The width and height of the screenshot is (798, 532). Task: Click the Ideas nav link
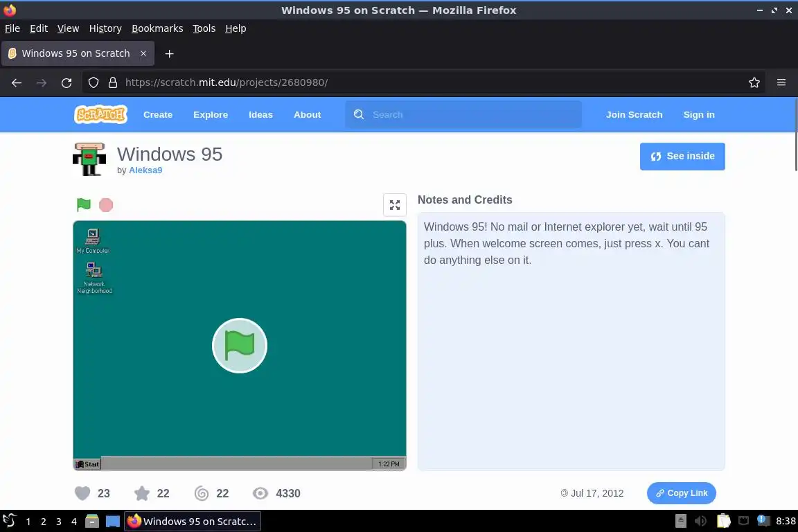pyautogui.click(x=260, y=114)
